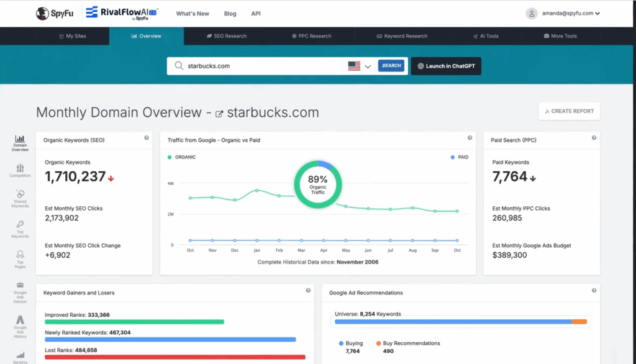Toggle the PAID series in chart legend
This screenshot has width=636, height=364.
[460, 157]
